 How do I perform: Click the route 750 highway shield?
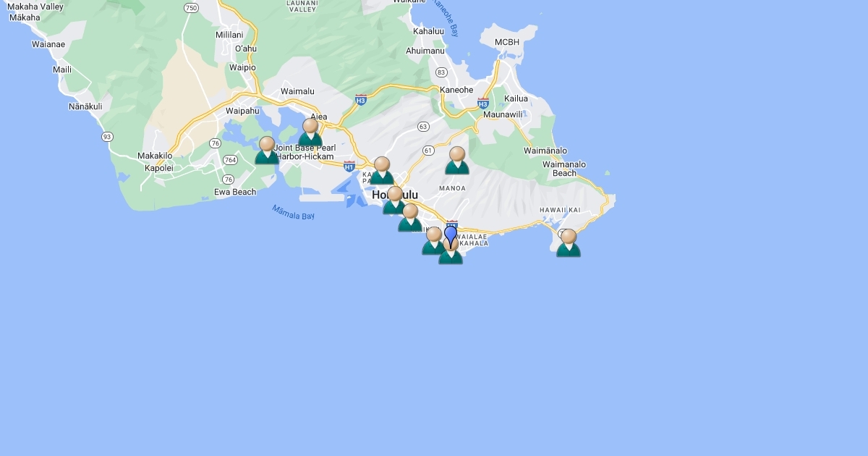(x=191, y=8)
